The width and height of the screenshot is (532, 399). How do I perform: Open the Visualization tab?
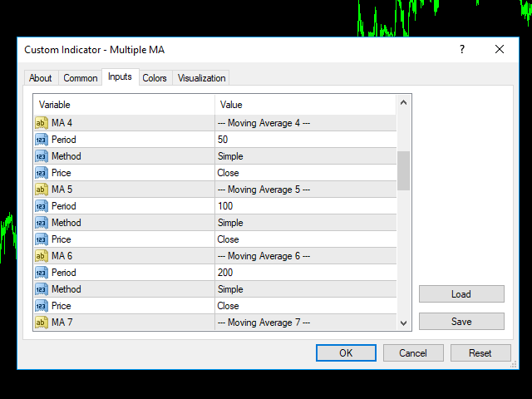point(201,78)
